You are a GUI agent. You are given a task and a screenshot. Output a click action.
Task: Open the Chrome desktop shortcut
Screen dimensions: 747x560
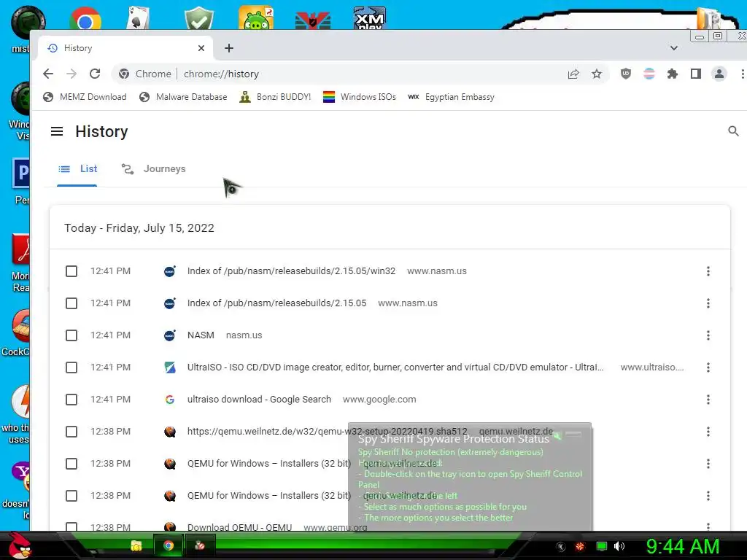click(85, 20)
